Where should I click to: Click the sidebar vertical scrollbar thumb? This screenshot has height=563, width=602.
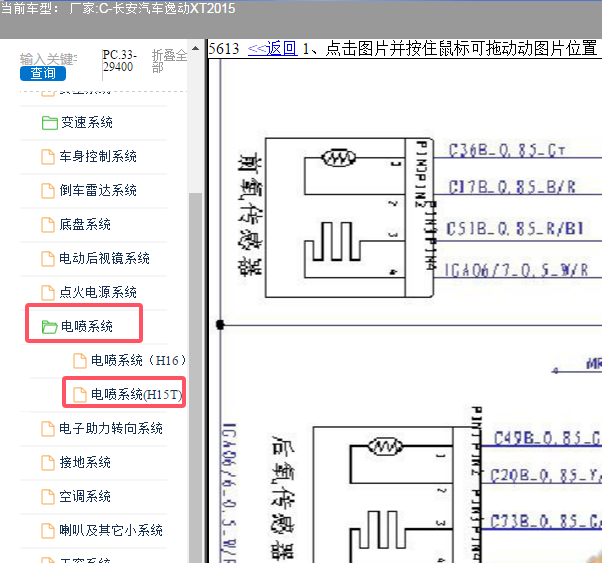point(195,376)
